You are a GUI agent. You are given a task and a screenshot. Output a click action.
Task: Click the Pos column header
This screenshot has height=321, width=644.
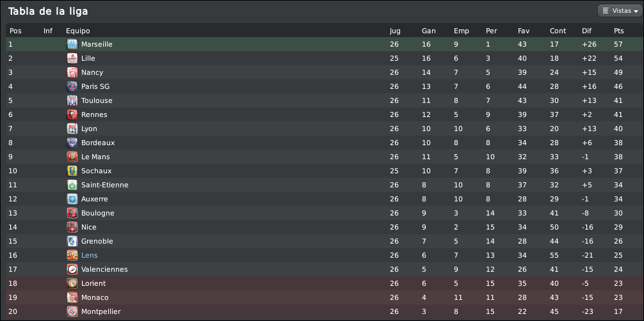(15, 31)
